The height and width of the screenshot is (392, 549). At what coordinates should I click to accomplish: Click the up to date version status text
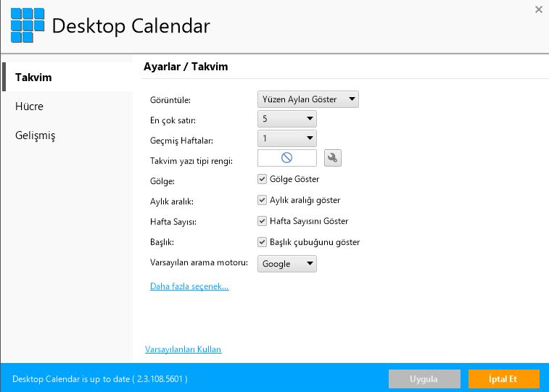point(100,379)
